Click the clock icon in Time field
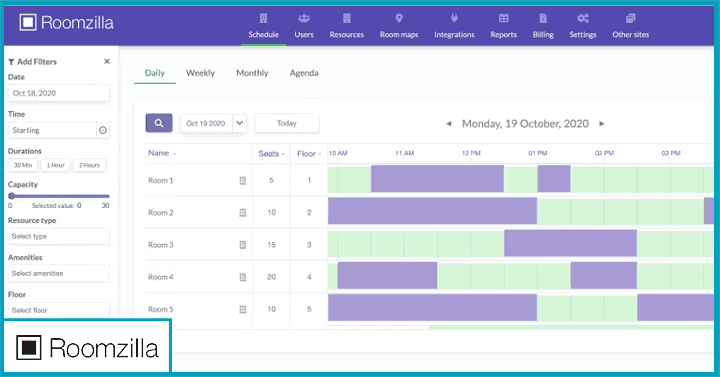Image resolution: width=720 pixels, height=377 pixels. tap(103, 130)
